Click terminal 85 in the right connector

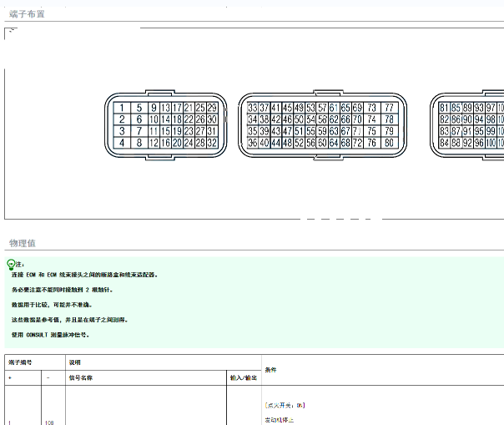pos(456,108)
